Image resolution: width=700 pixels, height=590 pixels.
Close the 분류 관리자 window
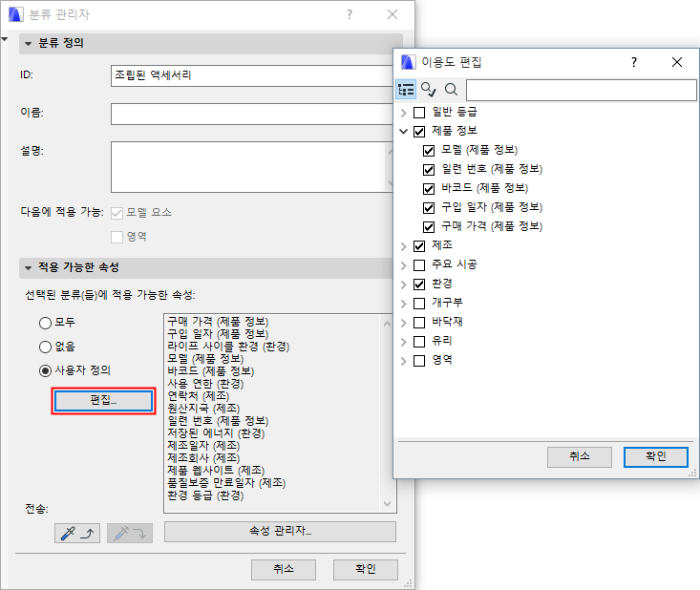(x=392, y=14)
